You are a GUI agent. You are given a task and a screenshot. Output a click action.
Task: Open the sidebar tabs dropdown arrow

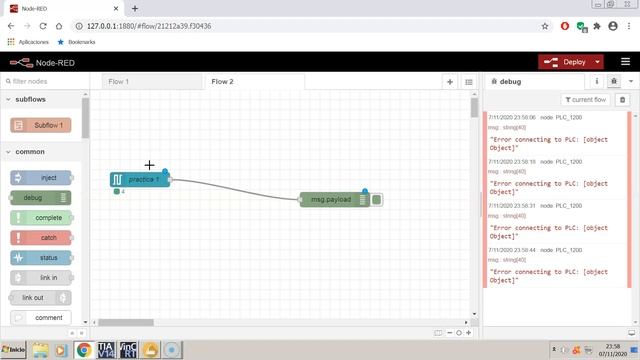(631, 82)
